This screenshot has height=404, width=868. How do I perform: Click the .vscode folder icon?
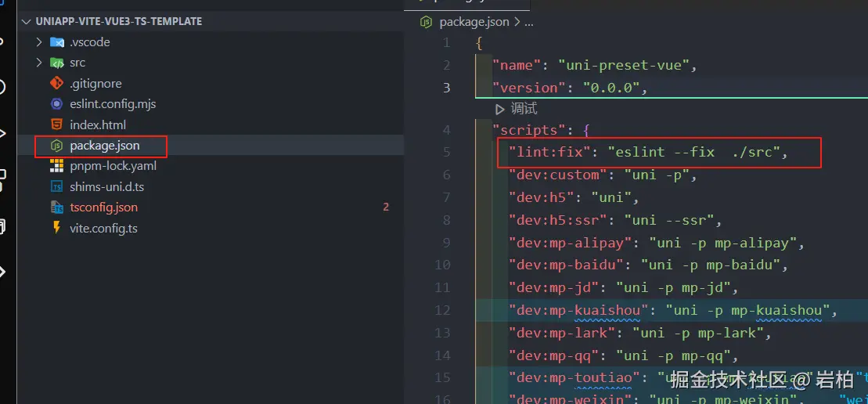point(56,42)
